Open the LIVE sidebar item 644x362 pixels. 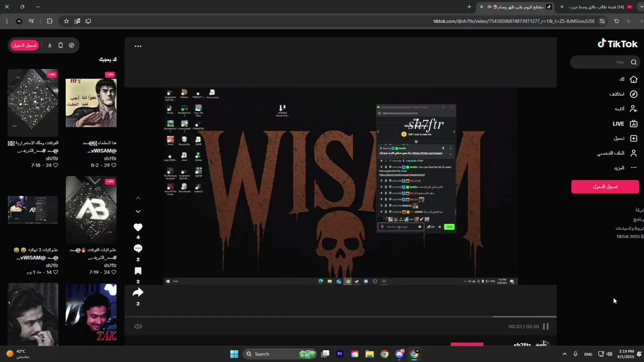pyautogui.click(x=625, y=124)
